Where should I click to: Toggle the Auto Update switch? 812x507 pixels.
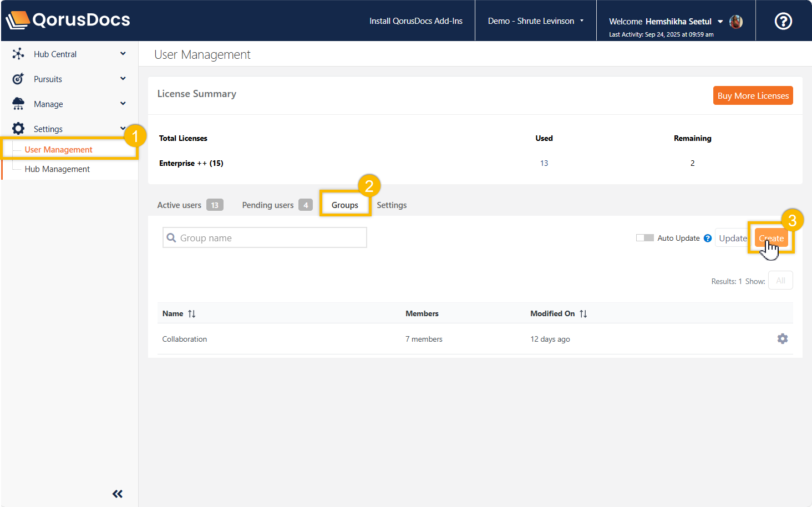644,238
